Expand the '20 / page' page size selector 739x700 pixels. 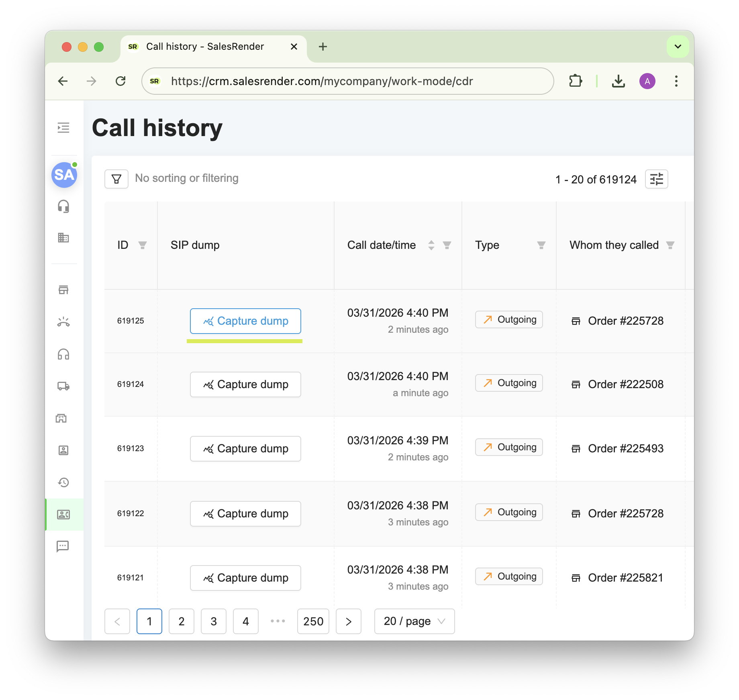[414, 621]
